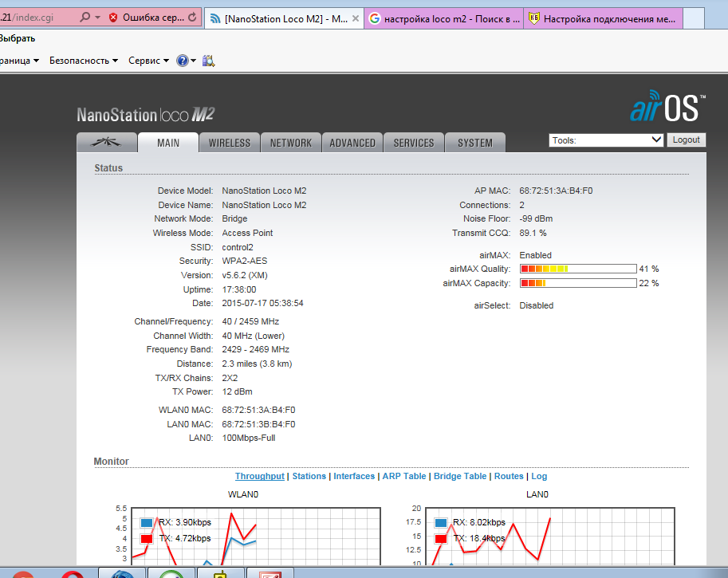Open the SYSTEM tab

tap(475, 143)
